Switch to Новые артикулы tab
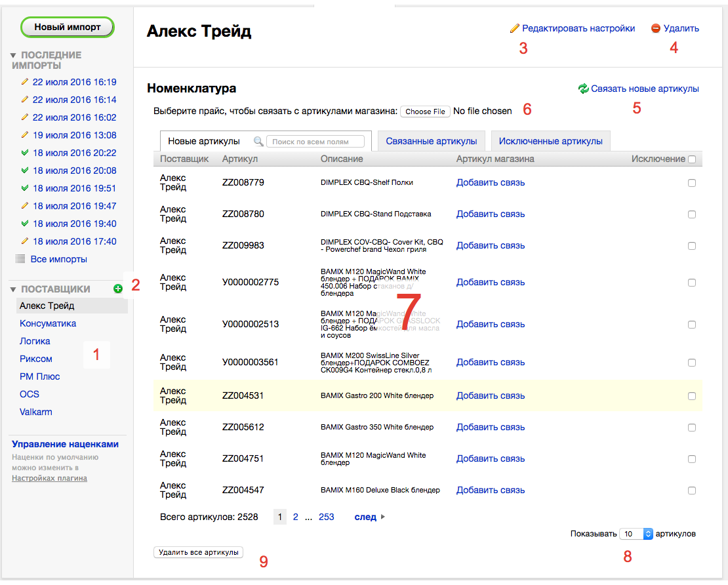 point(204,141)
